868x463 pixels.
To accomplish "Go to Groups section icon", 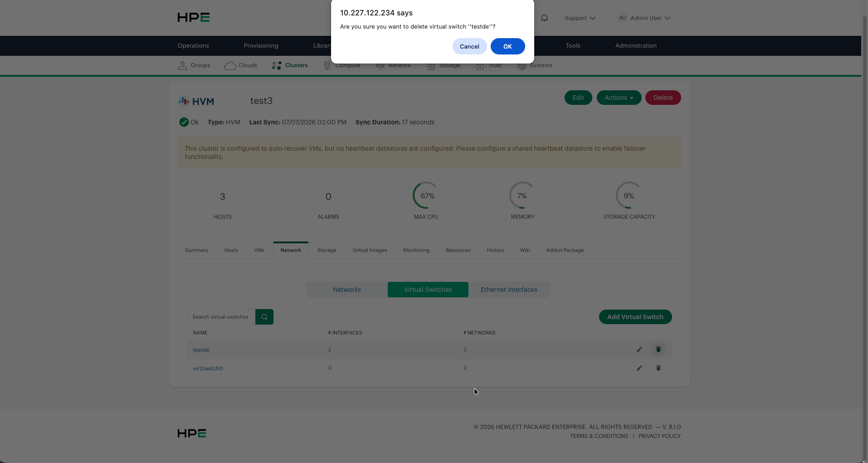I will pyautogui.click(x=182, y=65).
